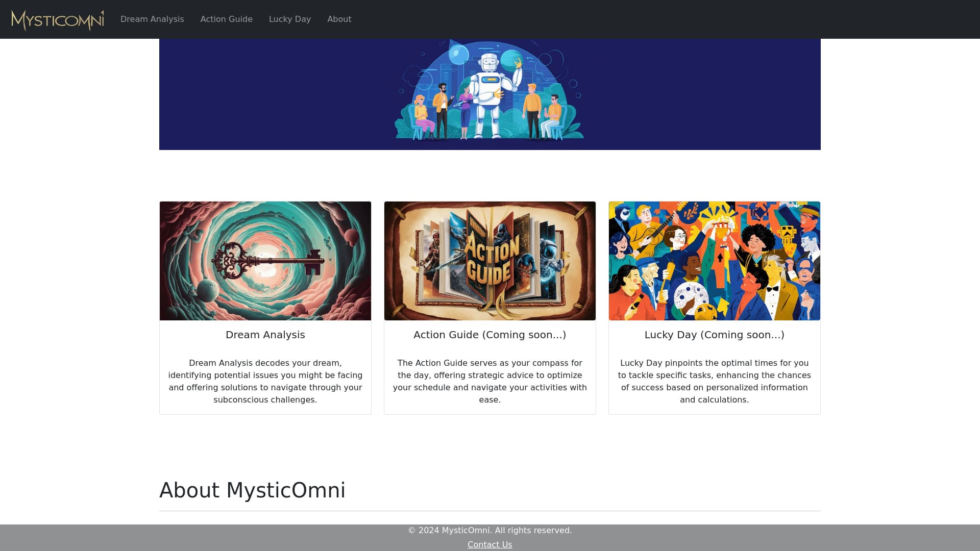Select the About MysticOmni section heading
The image size is (980, 551).
tap(252, 490)
